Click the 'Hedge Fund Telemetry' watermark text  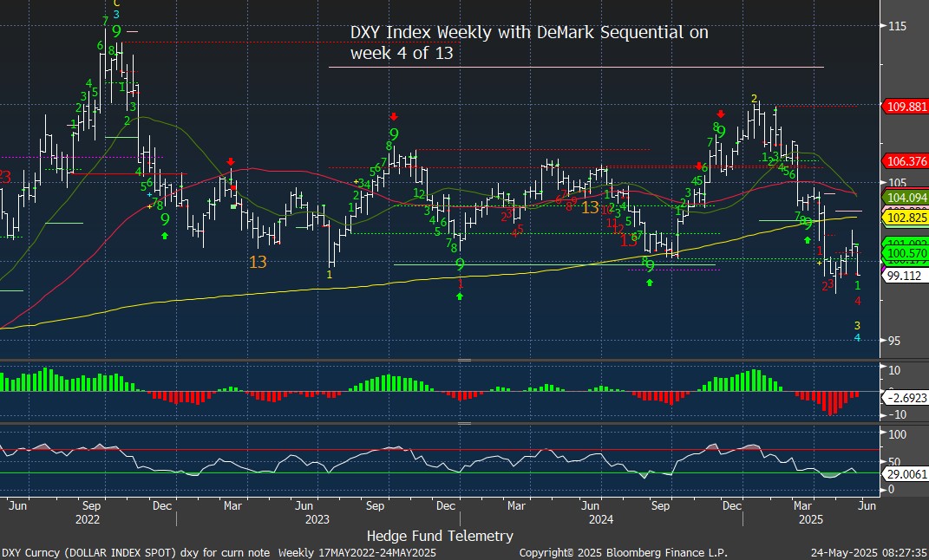[440, 537]
